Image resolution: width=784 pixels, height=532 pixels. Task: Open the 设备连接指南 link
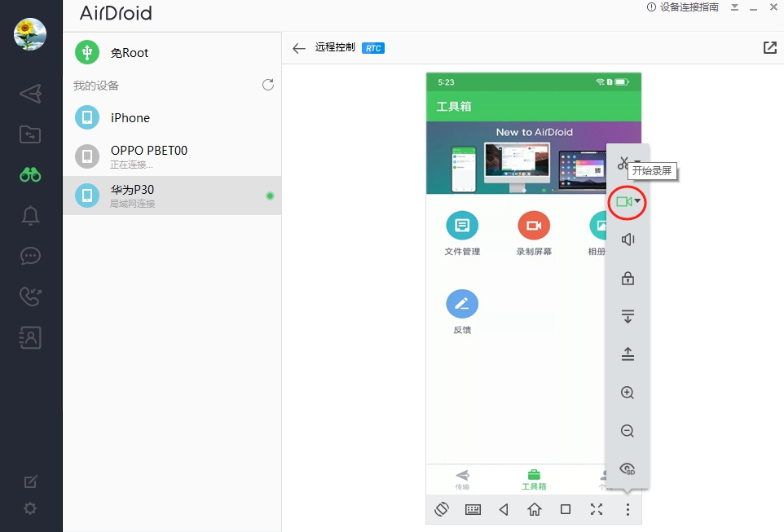[x=683, y=7]
